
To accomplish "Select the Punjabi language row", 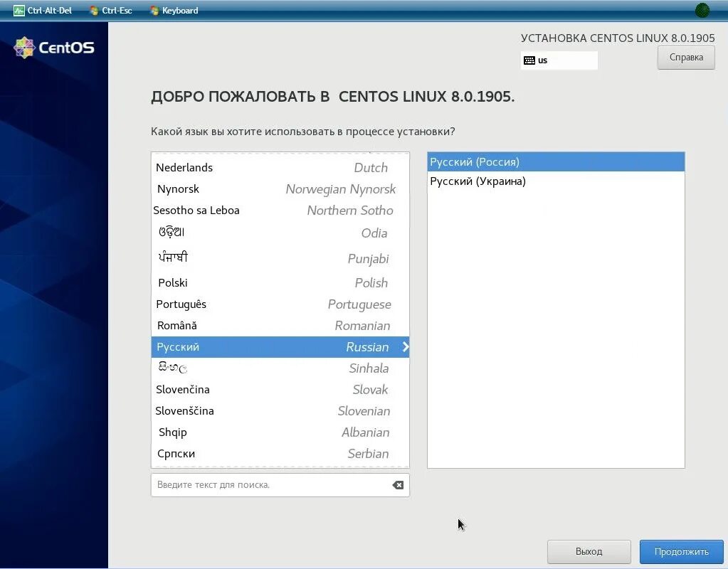I will tap(280, 258).
